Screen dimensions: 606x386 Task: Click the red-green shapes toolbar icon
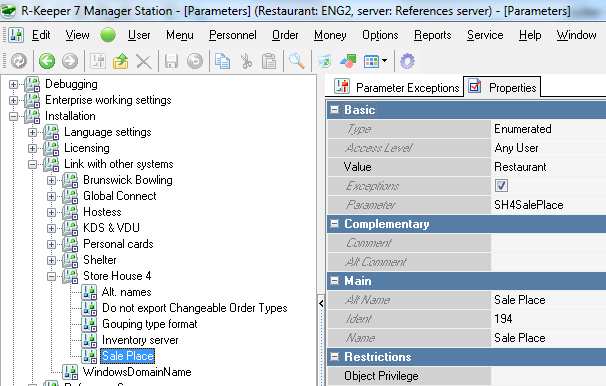(x=348, y=61)
